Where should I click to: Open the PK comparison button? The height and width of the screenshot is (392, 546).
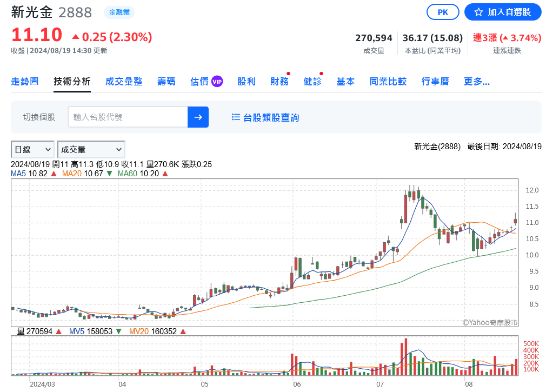coord(443,12)
